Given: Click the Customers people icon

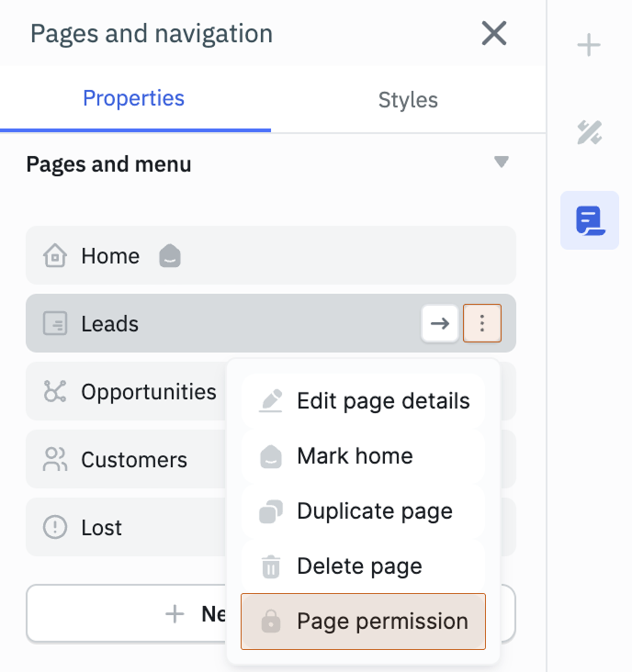Looking at the screenshot, I should point(55,459).
